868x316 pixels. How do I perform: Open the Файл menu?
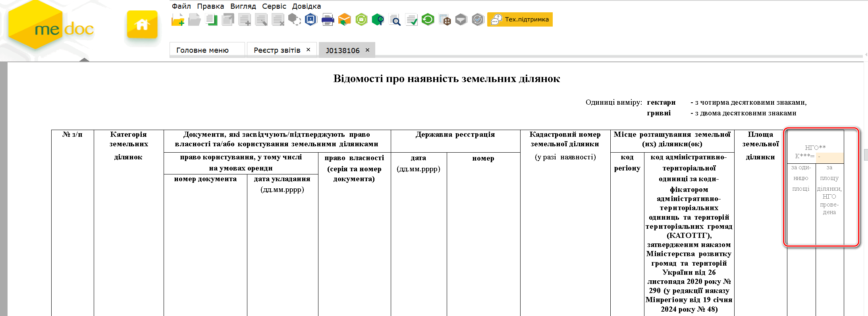click(181, 6)
